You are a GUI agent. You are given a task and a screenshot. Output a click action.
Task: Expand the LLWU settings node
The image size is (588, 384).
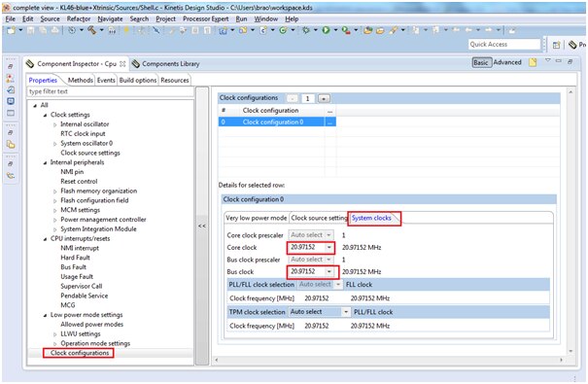point(54,334)
